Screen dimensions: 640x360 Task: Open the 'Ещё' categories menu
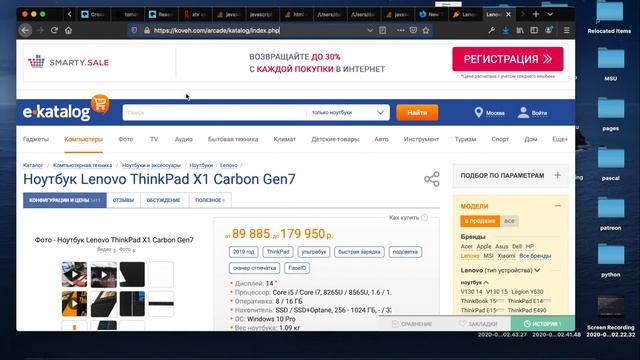point(560,139)
